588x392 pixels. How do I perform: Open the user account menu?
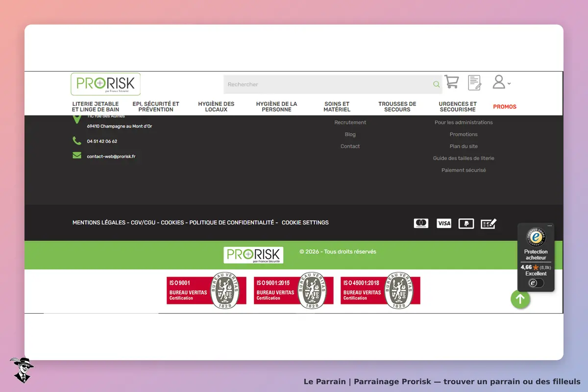(501, 82)
